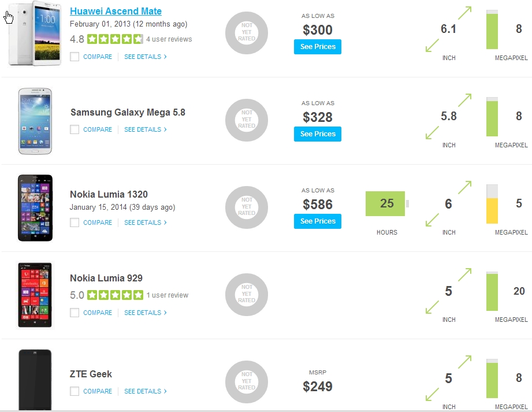
Task: Enable compare for Nokia Lumia 1320
Action: coord(75,222)
